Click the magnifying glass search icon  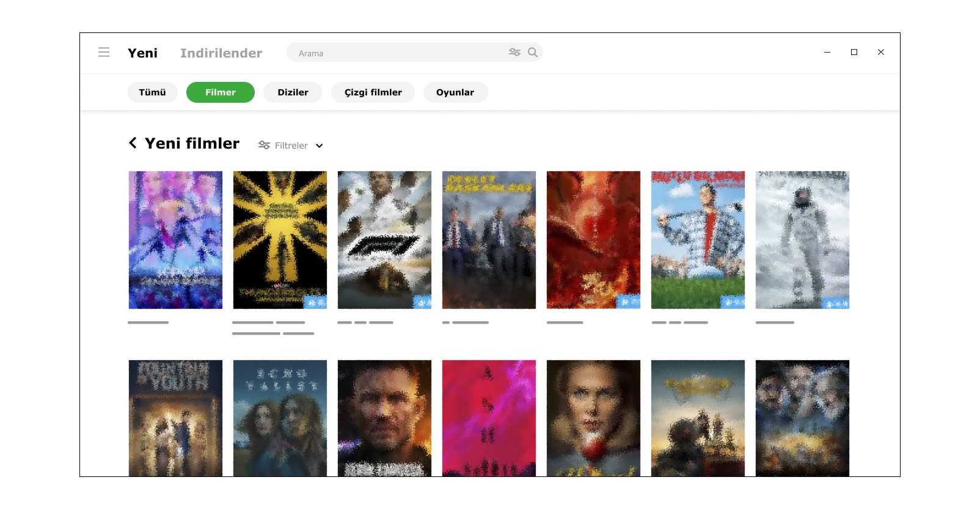pos(533,53)
